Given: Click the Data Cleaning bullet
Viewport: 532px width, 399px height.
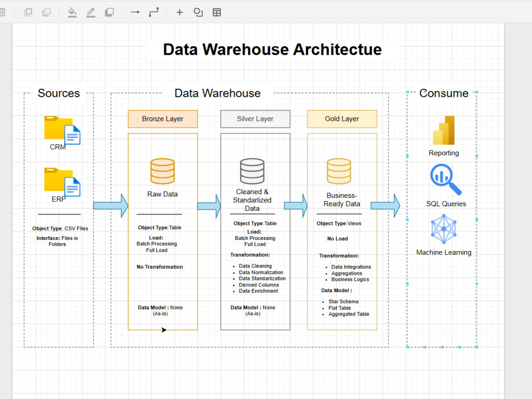Looking at the screenshot, I should [255, 266].
